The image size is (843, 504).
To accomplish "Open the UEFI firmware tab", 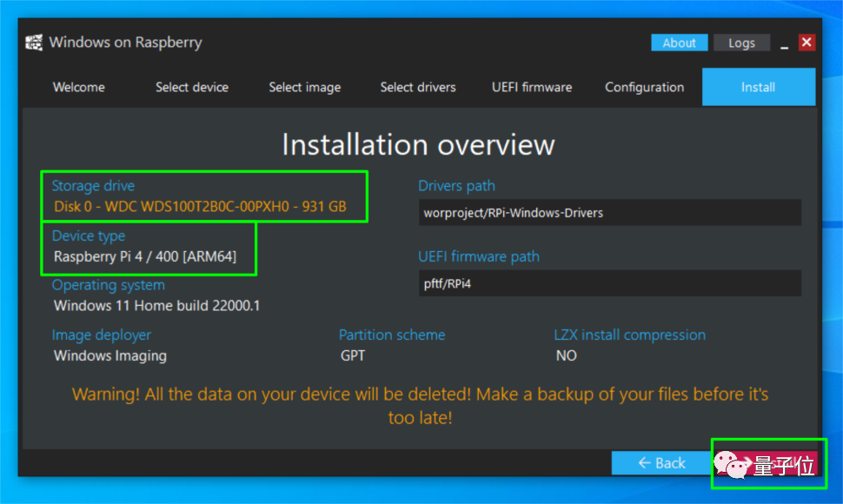I will tap(532, 87).
